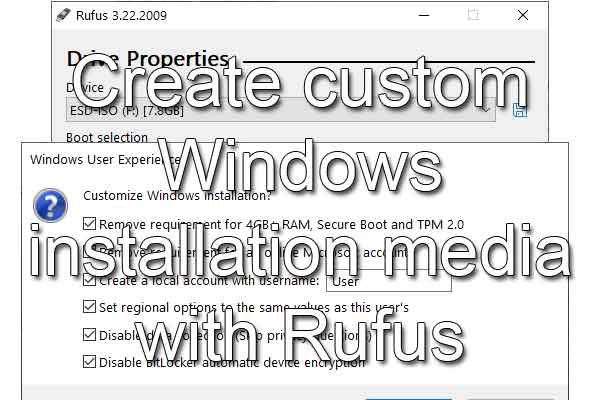Click the save drive image disk icon

pyautogui.click(x=519, y=111)
